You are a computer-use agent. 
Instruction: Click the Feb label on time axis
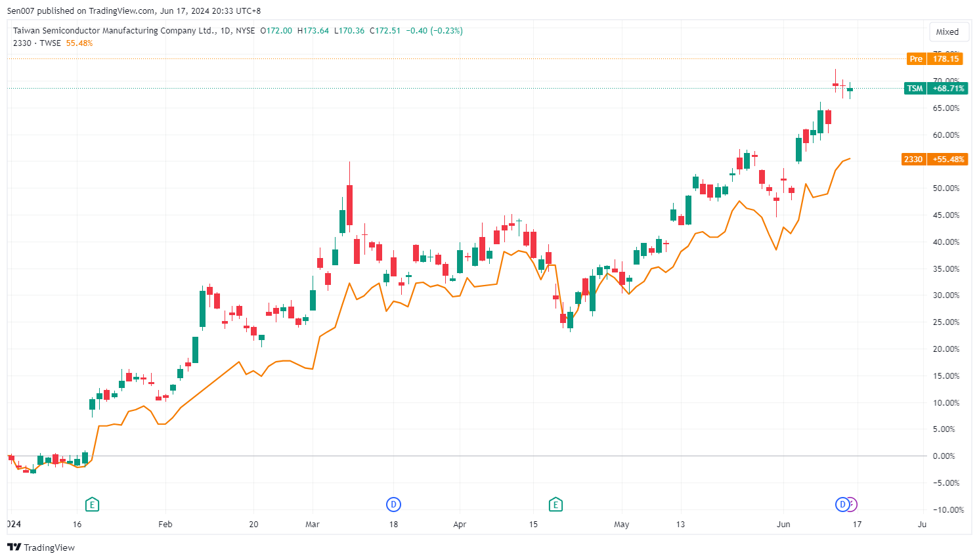pyautogui.click(x=165, y=525)
